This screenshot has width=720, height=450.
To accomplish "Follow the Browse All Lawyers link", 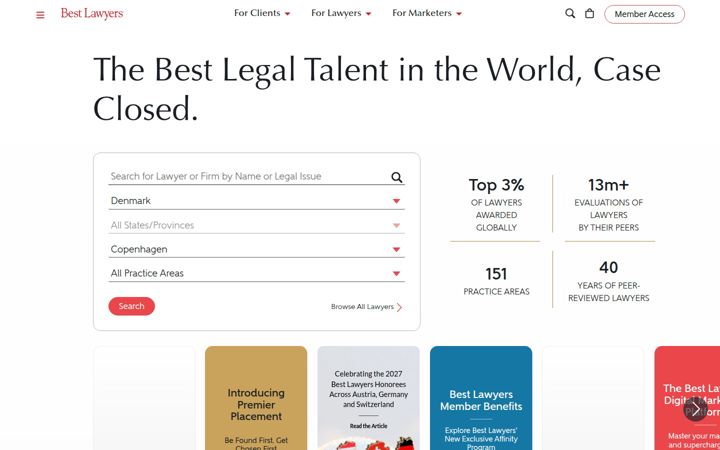I will pos(366,307).
